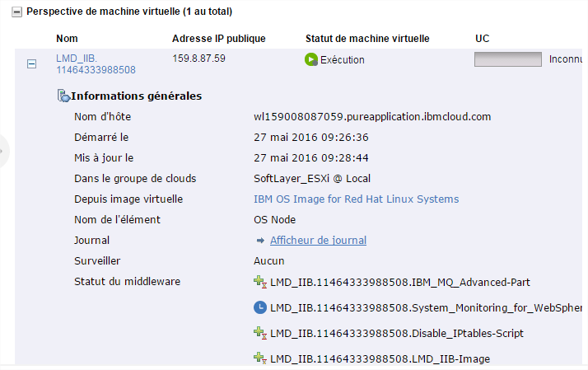The width and height of the screenshot is (588, 370).
Task: Click the blue clock icon for System_Monitoring
Action: coord(260,307)
